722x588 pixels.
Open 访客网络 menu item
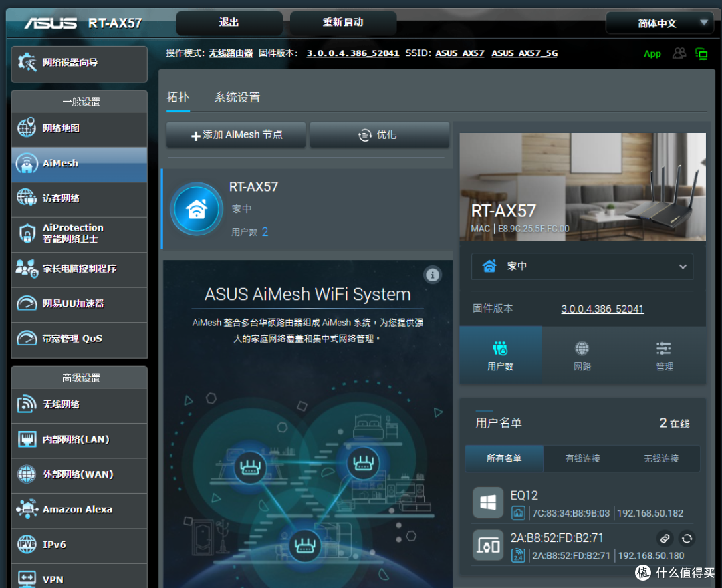(79, 198)
